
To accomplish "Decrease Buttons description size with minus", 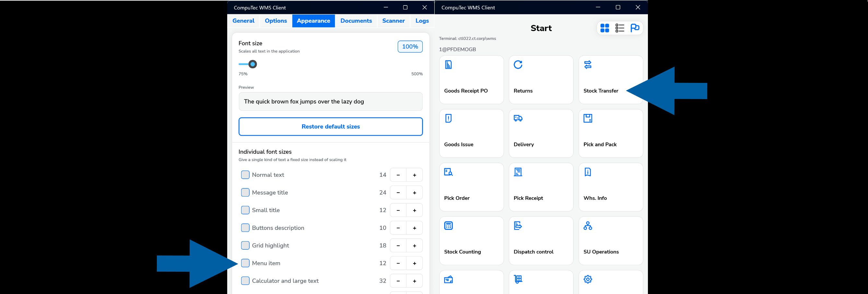I will point(398,228).
